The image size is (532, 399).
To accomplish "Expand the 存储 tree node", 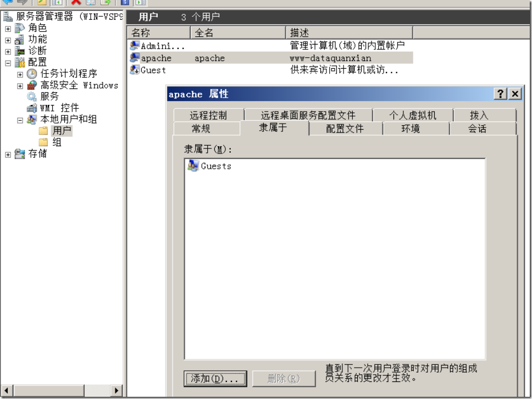I will [8, 155].
